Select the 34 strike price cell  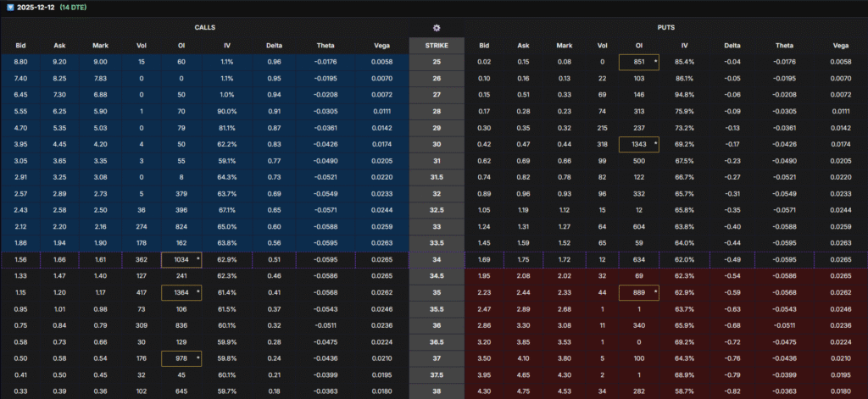436,260
